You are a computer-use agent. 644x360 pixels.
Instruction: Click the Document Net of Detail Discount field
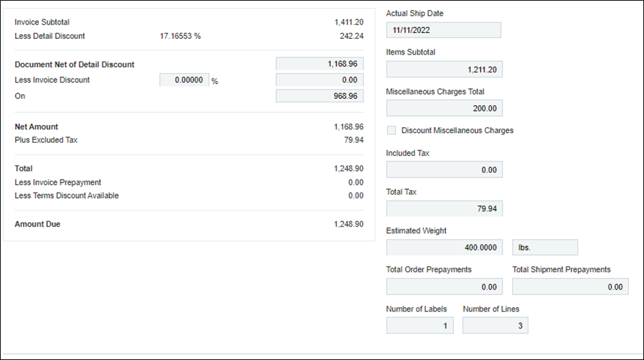click(319, 64)
